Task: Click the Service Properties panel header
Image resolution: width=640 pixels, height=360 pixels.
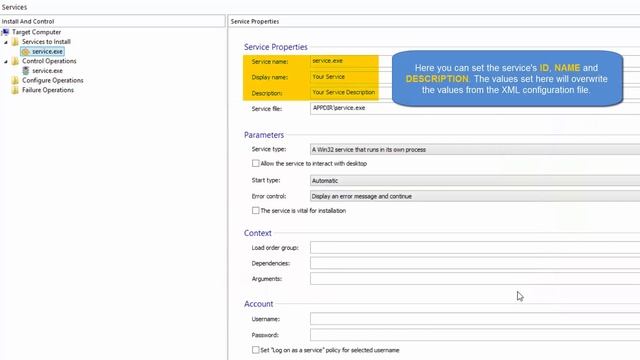Action: coord(434,21)
